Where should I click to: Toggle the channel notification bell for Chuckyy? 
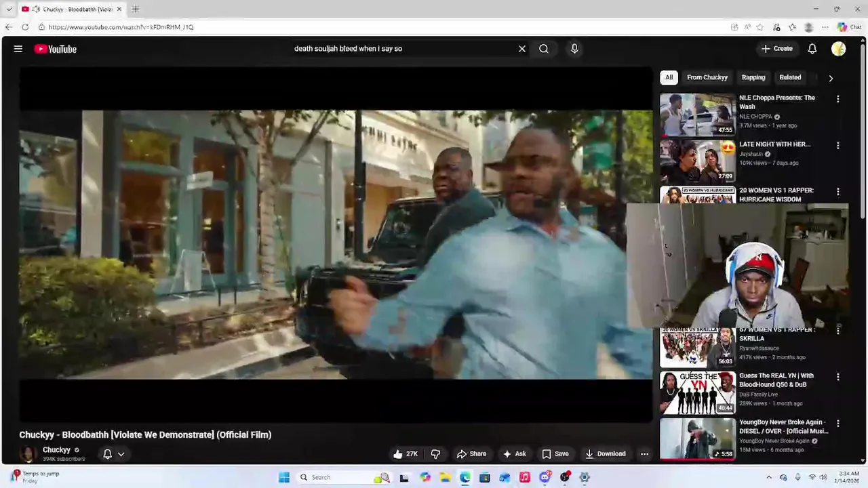107,454
